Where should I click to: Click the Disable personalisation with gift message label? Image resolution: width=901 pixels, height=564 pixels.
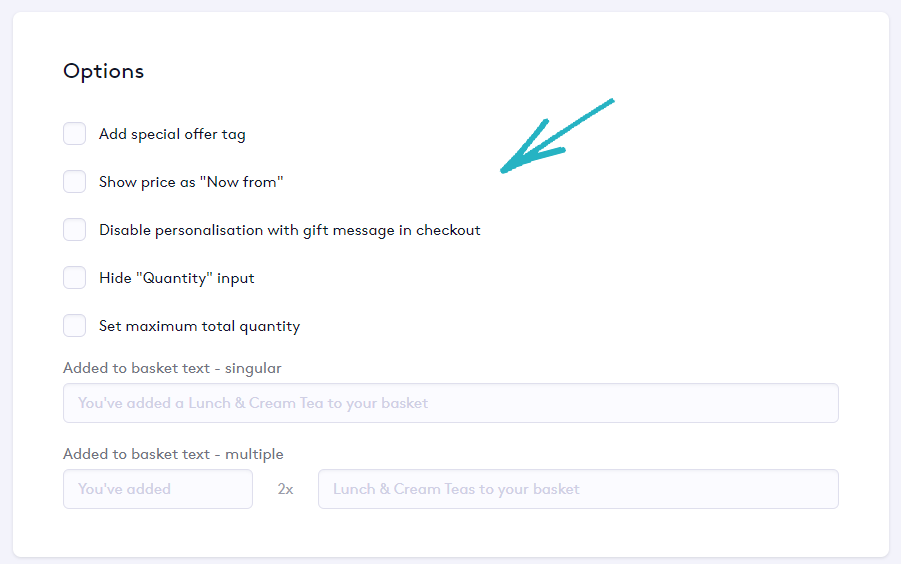point(289,230)
